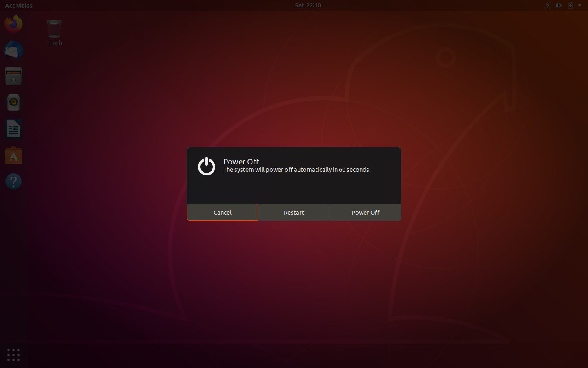Open the Help icon in the dock

(x=13, y=182)
